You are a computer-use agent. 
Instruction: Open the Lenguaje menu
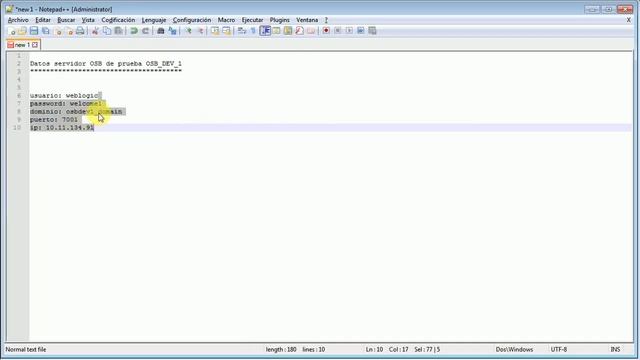[154, 20]
